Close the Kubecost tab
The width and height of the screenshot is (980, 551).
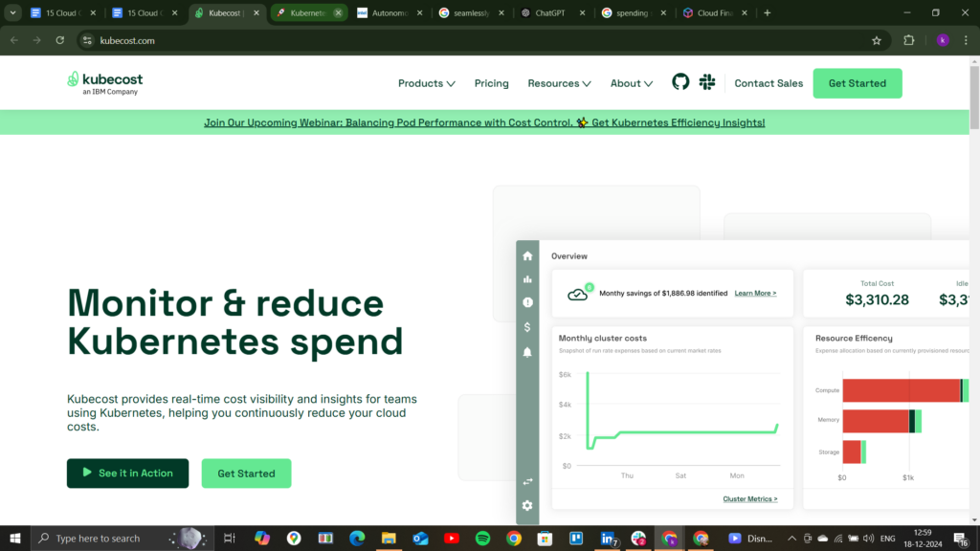256,13
